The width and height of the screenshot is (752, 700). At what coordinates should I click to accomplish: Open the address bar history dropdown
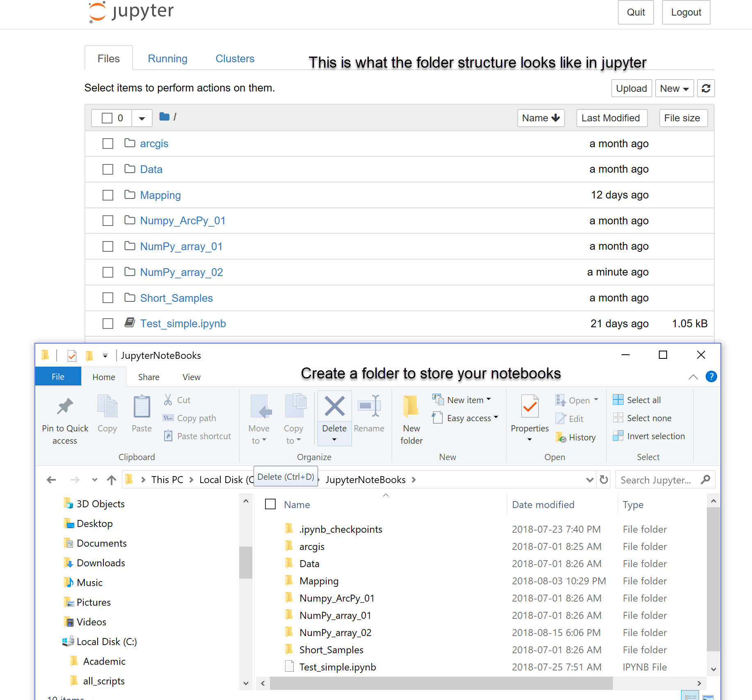click(590, 479)
